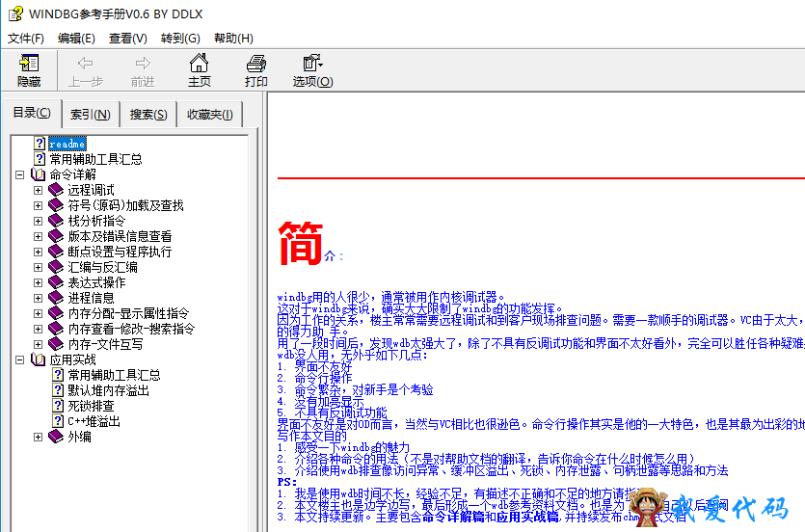Open the 版本及错误信息查看 topic
The height and width of the screenshot is (532, 805).
pos(120,236)
